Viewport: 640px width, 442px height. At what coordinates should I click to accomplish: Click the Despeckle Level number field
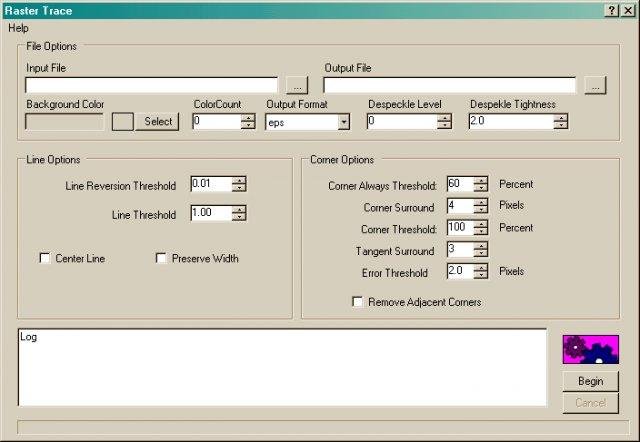[x=402, y=122]
